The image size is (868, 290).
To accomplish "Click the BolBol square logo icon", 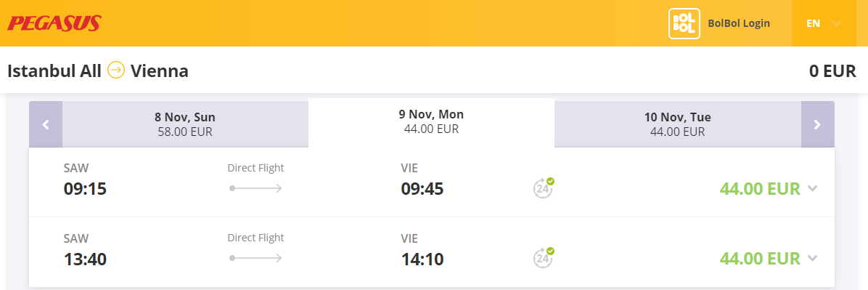I will (x=684, y=23).
